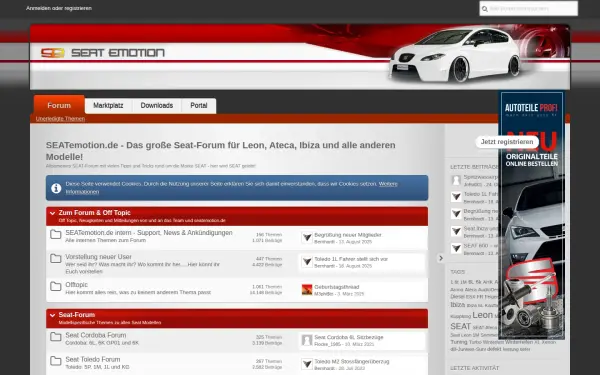Image resolution: width=600 pixels, height=375 pixels.
Task: Click the search magnifier icon
Action: coord(484,9)
